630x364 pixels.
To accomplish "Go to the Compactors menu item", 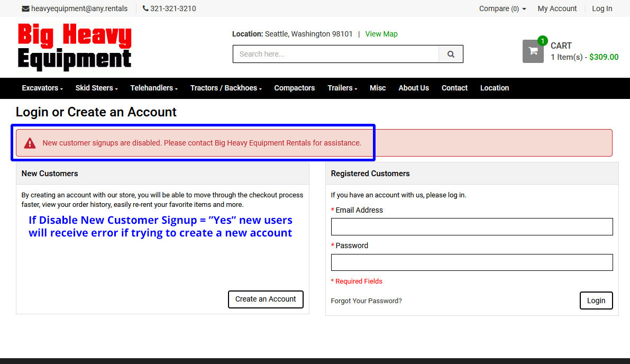I will tap(294, 88).
